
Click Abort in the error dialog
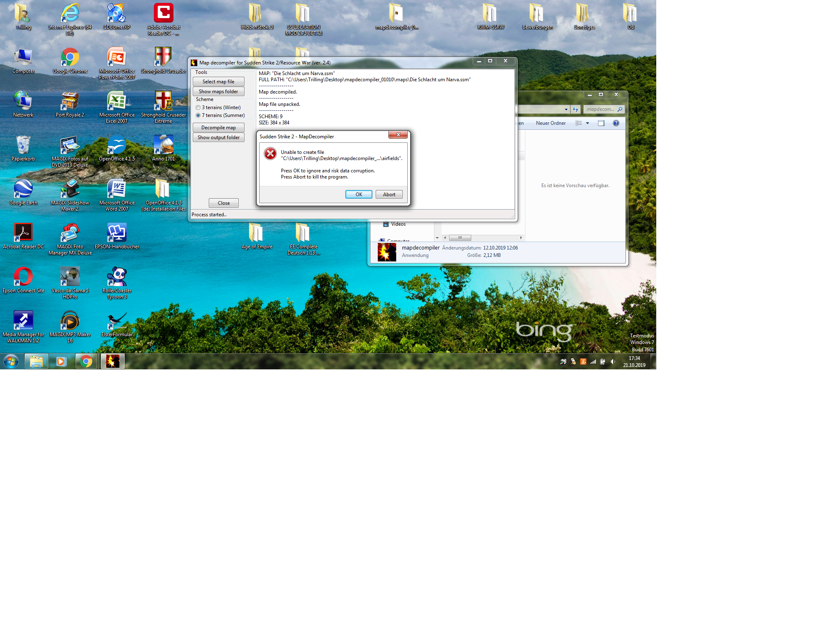point(389,195)
